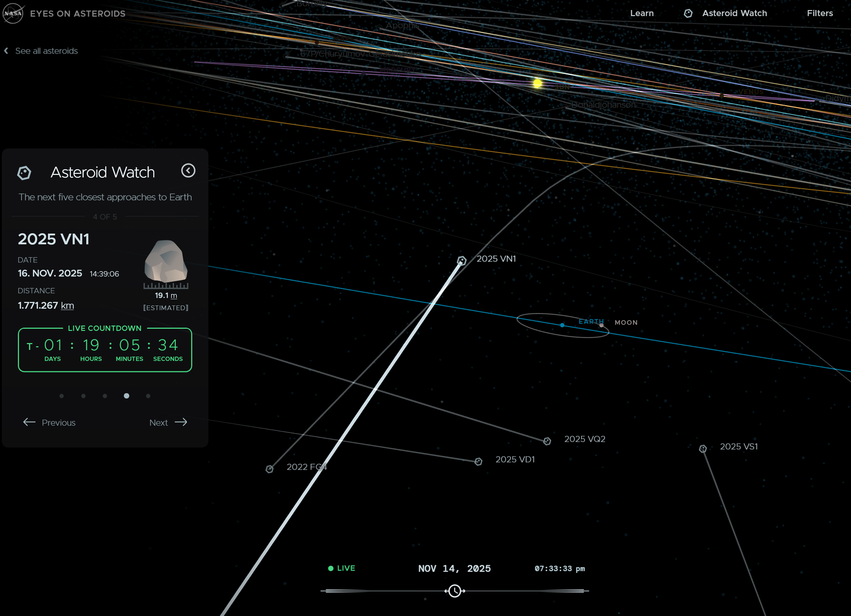Toggle size units by clicking m
This screenshot has height=616, width=851.
click(174, 295)
